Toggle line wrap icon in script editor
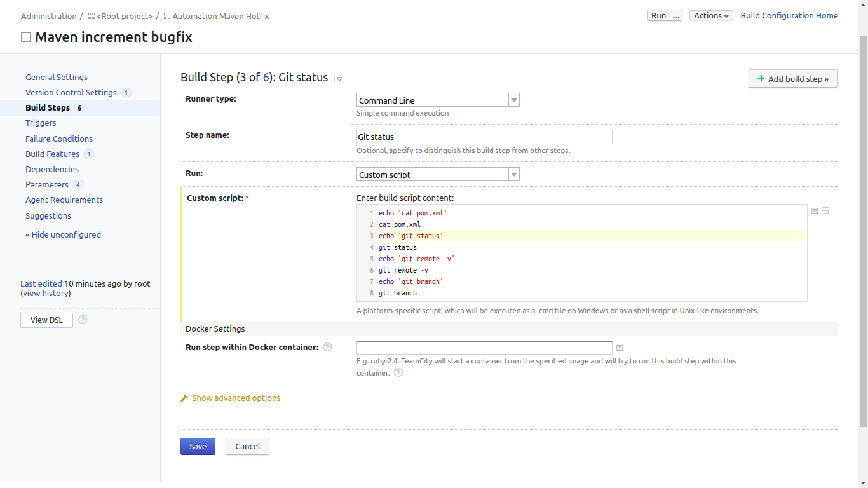 pyautogui.click(x=825, y=211)
